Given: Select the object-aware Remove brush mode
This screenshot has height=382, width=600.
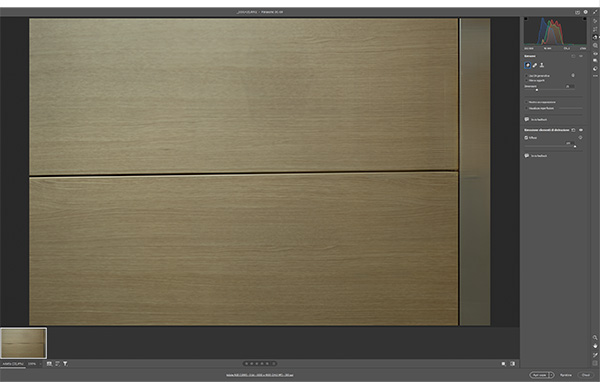Looking at the screenshot, I should [x=528, y=65].
